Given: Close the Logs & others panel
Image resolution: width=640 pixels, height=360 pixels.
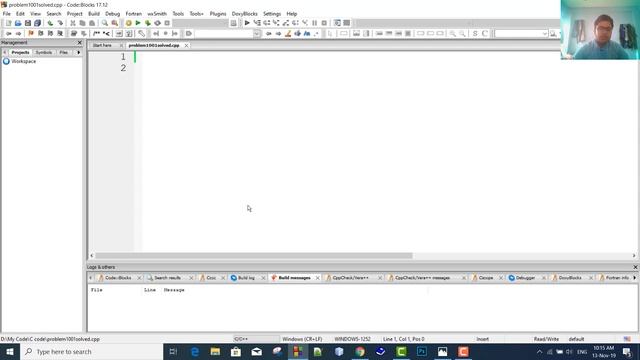Looking at the screenshot, I should pos(635,267).
